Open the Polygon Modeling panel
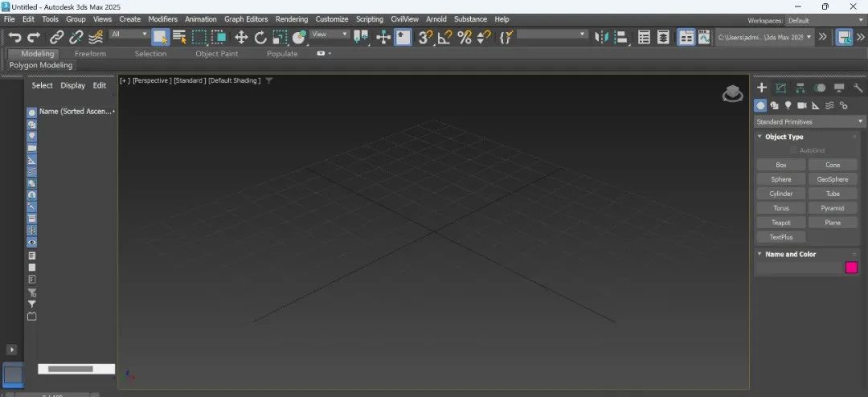This screenshot has width=868, height=397. [x=41, y=65]
